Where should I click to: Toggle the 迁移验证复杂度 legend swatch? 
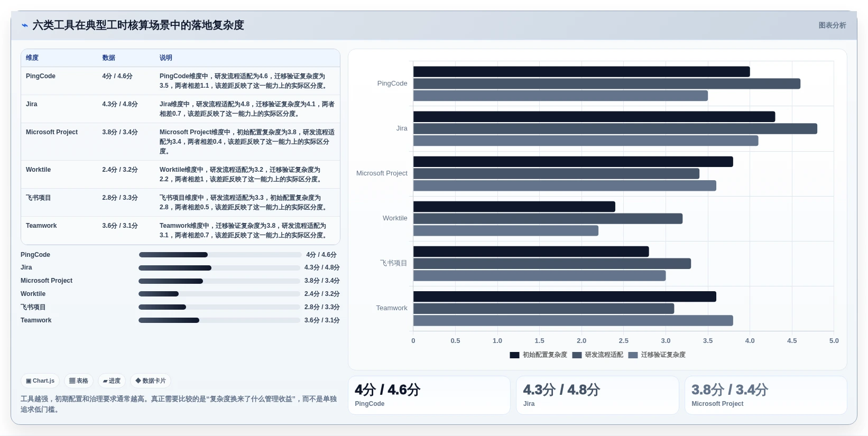(x=633, y=355)
